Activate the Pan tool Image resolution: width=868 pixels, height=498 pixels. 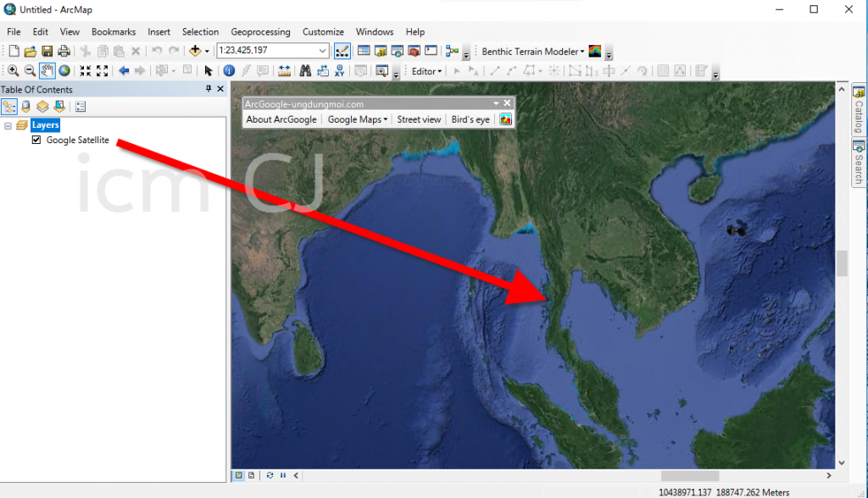(47, 70)
